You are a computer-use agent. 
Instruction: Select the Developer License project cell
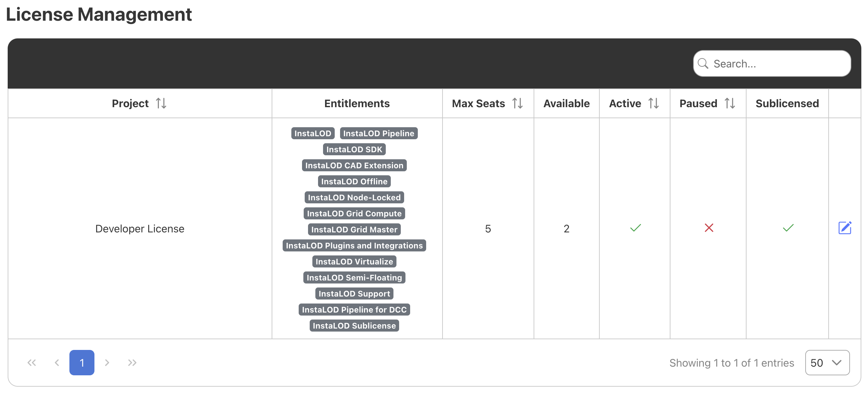139,228
